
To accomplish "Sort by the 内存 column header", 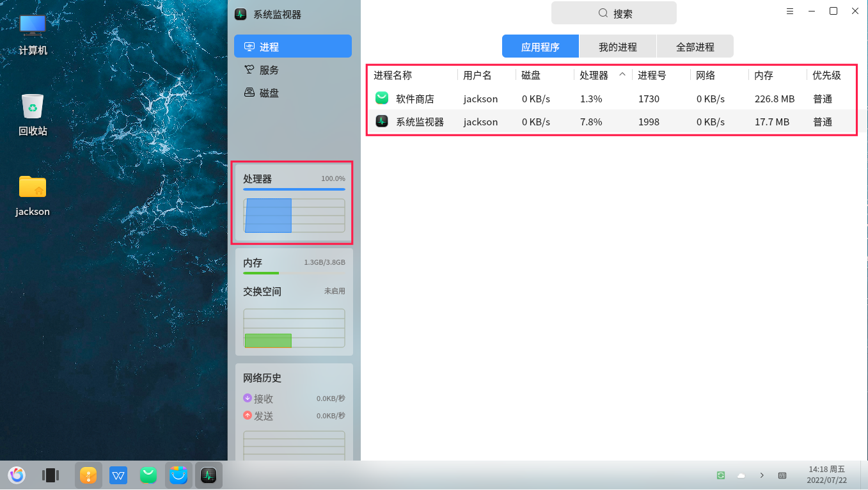I will pos(764,75).
